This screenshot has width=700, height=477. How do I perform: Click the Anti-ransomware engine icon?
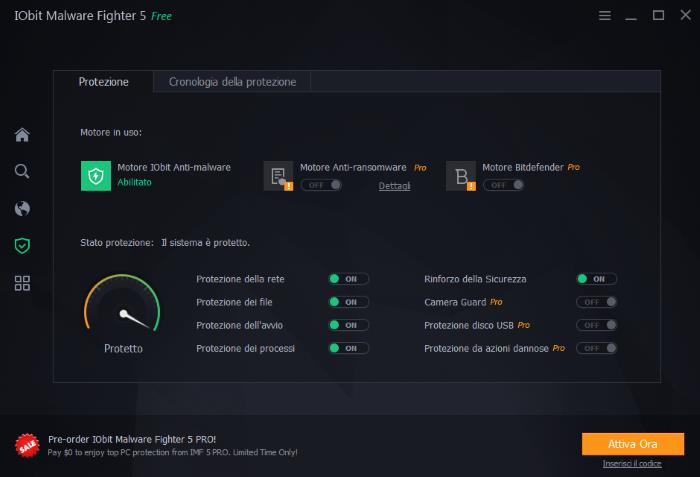pos(278,175)
